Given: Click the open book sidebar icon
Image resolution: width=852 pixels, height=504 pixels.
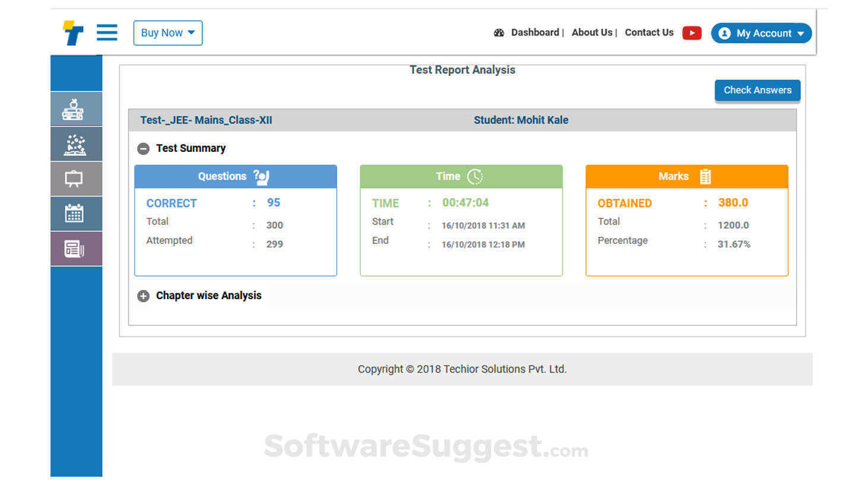Looking at the screenshot, I should coord(75,144).
